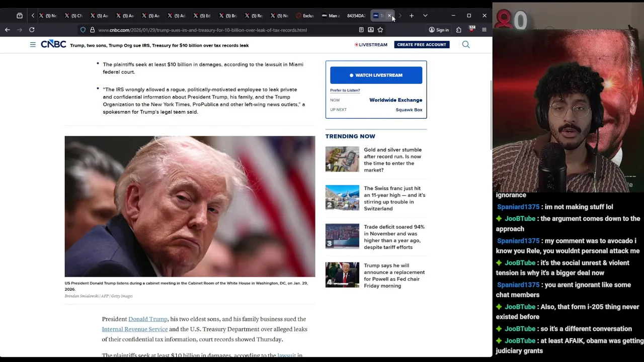The height and width of the screenshot is (362, 644).
Task: Open Trump Powell article thumbnail
Action: pos(342,275)
